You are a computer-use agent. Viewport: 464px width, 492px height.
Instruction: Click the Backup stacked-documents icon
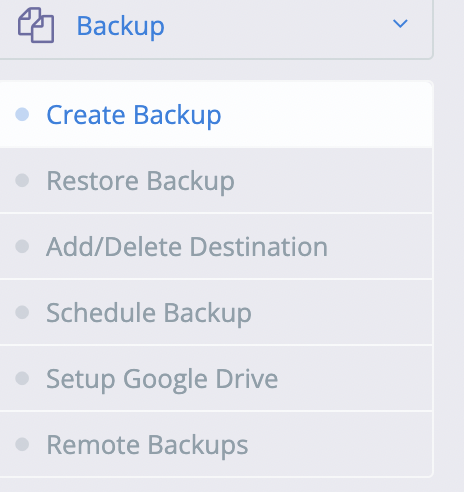[x=36, y=25]
